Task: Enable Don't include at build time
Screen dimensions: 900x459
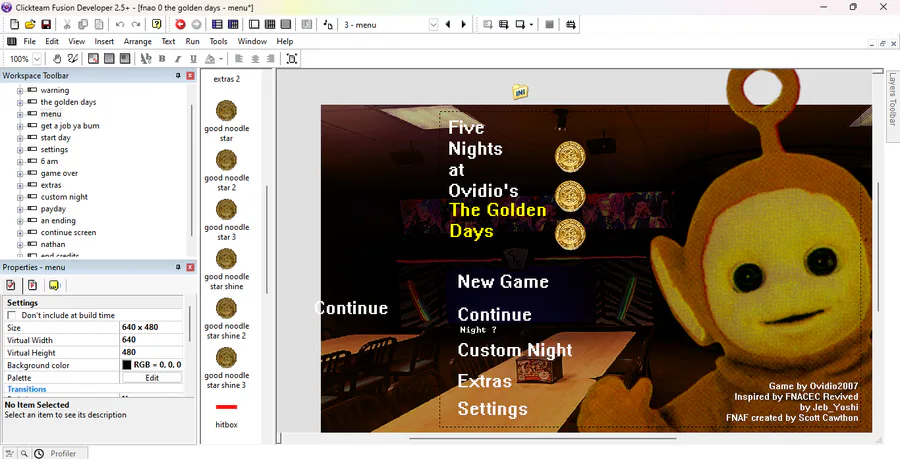Action: click(x=11, y=316)
